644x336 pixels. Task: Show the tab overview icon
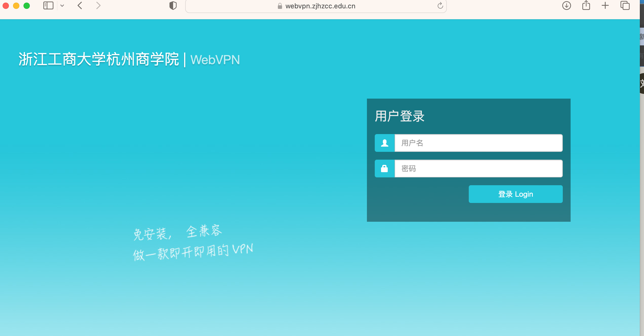pyautogui.click(x=625, y=5)
